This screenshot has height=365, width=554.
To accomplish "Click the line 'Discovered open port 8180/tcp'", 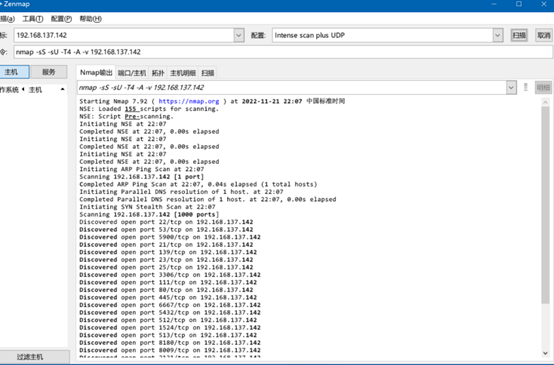I will pyautogui.click(x=170, y=343).
